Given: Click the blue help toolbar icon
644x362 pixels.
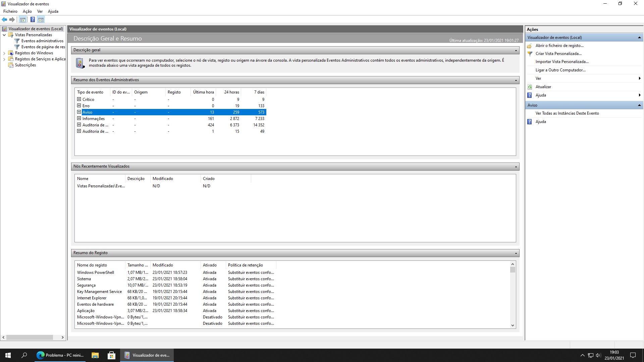Looking at the screenshot, I should (33, 19).
